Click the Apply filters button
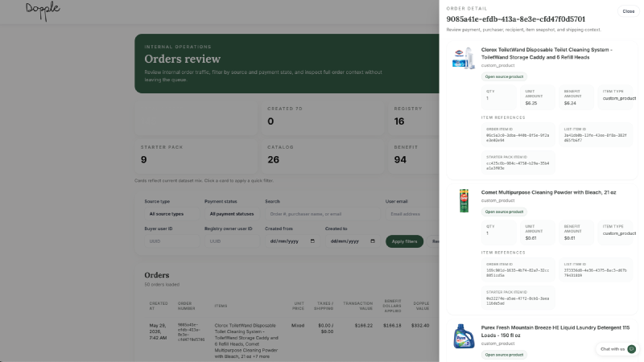 click(x=404, y=241)
